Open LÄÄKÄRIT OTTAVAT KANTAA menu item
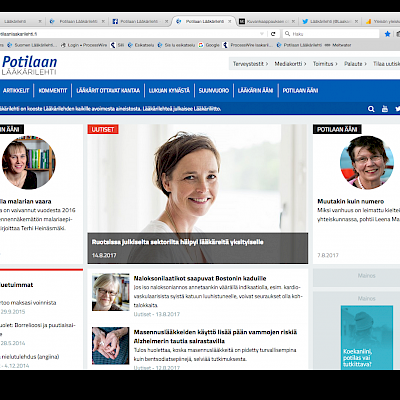The height and width of the screenshot is (400, 400). pyautogui.click(x=108, y=90)
